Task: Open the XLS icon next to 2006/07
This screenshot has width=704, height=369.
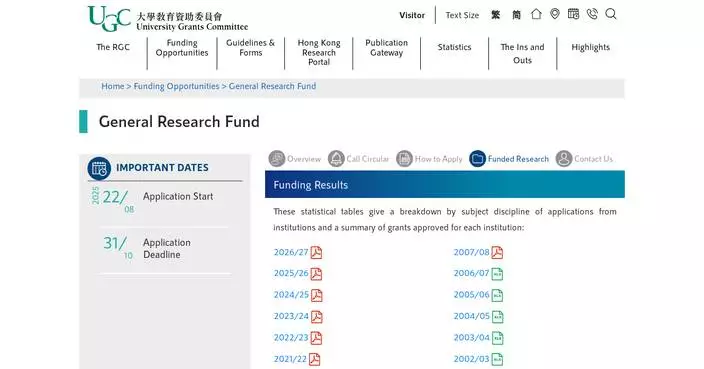Action: pyautogui.click(x=497, y=274)
